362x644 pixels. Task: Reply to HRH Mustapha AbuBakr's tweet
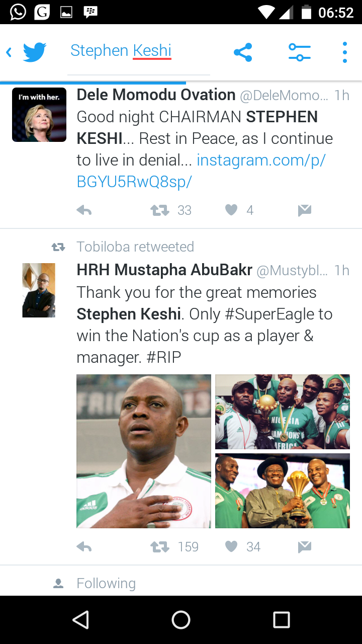[x=84, y=547]
